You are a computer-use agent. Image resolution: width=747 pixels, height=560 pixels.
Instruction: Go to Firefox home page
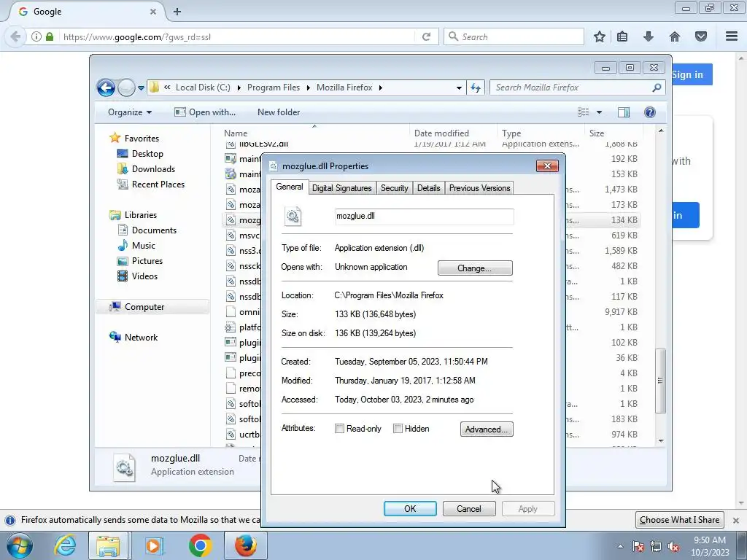click(675, 36)
